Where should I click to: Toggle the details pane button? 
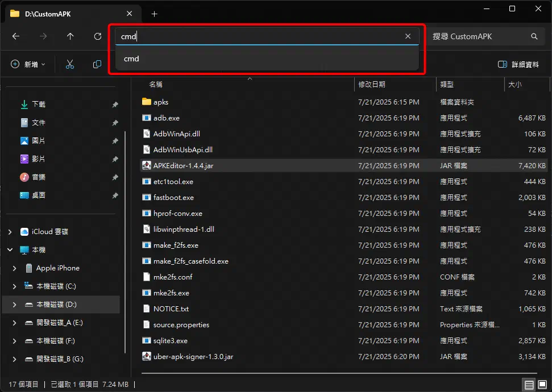coord(518,65)
